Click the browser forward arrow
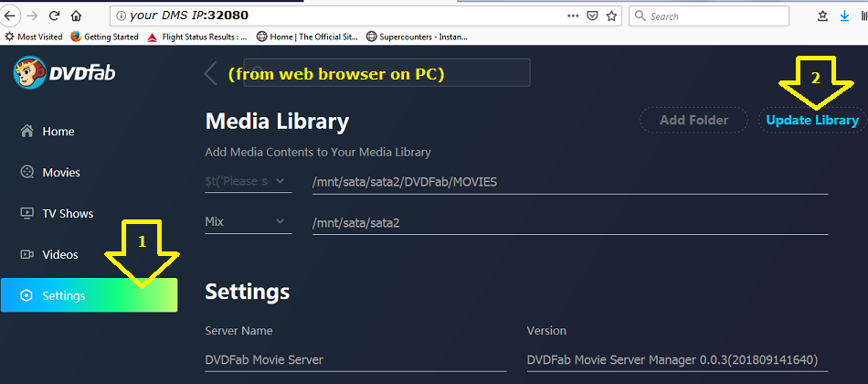The width and height of the screenshot is (868, 384). coord(33,15)
